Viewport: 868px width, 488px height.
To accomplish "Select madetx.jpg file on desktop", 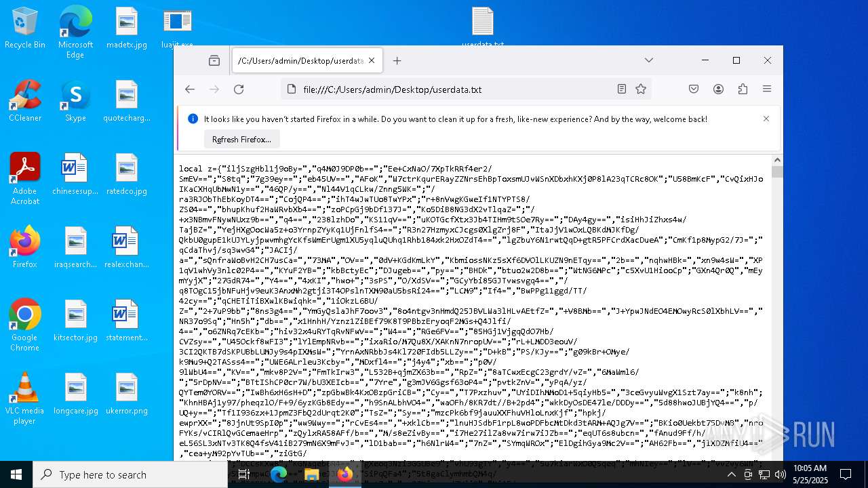I will 127,28.
